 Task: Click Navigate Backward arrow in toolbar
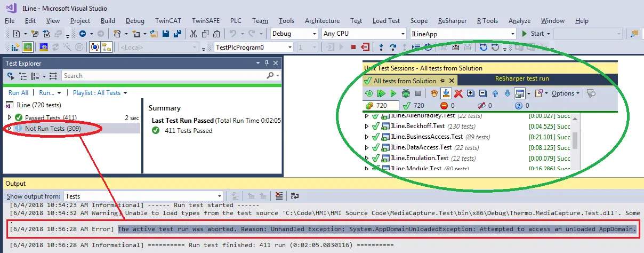(83, 34)
